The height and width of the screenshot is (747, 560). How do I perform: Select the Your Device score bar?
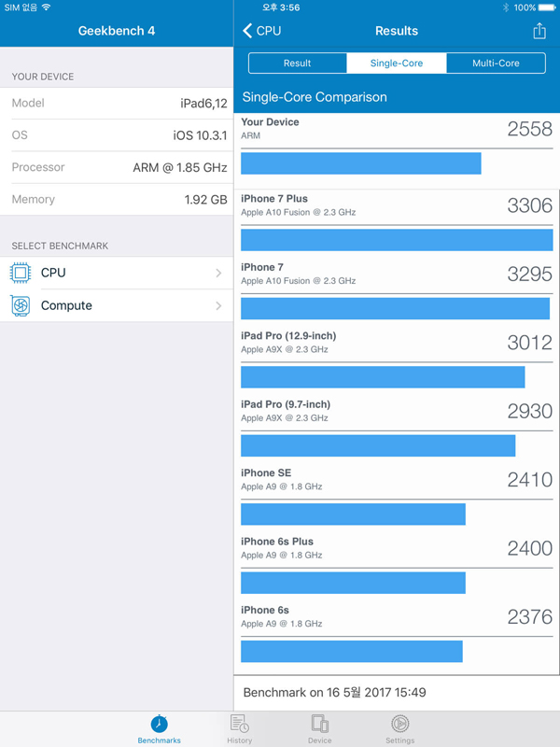tap(361, 163)
